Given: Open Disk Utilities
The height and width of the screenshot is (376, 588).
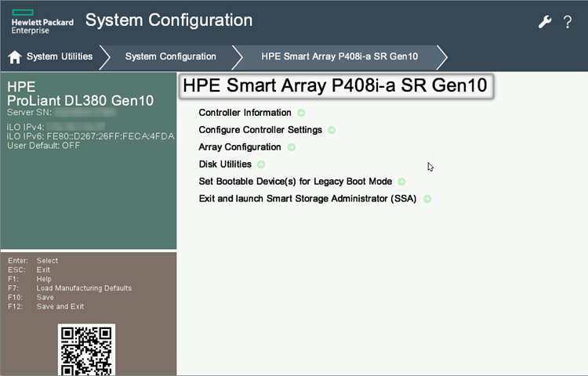Looking at the screenshot, I should pyautogui.click(x=225, y=164).
